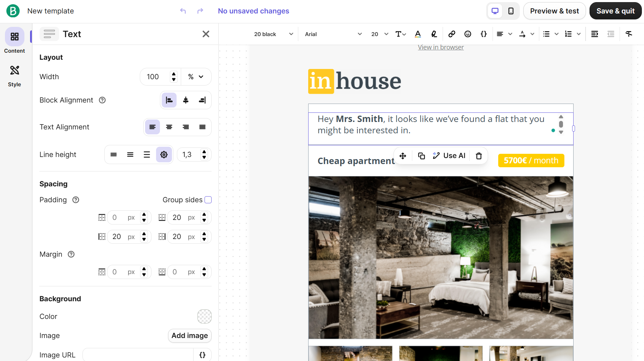Decrease the text indent
The width and height of the screenshot is (644, 361).
coord(611,34)
